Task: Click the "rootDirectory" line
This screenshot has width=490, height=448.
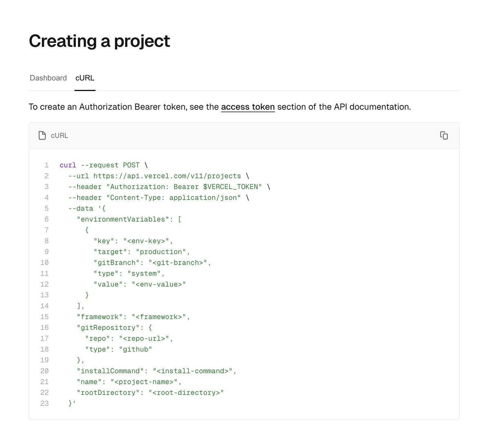Action: coord(150,392)
